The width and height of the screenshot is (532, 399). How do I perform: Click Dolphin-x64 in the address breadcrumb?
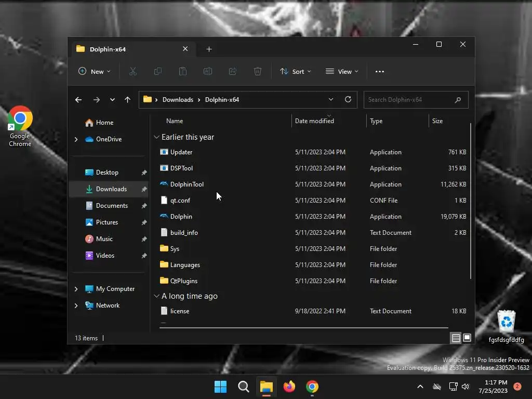tap(222, 99)
